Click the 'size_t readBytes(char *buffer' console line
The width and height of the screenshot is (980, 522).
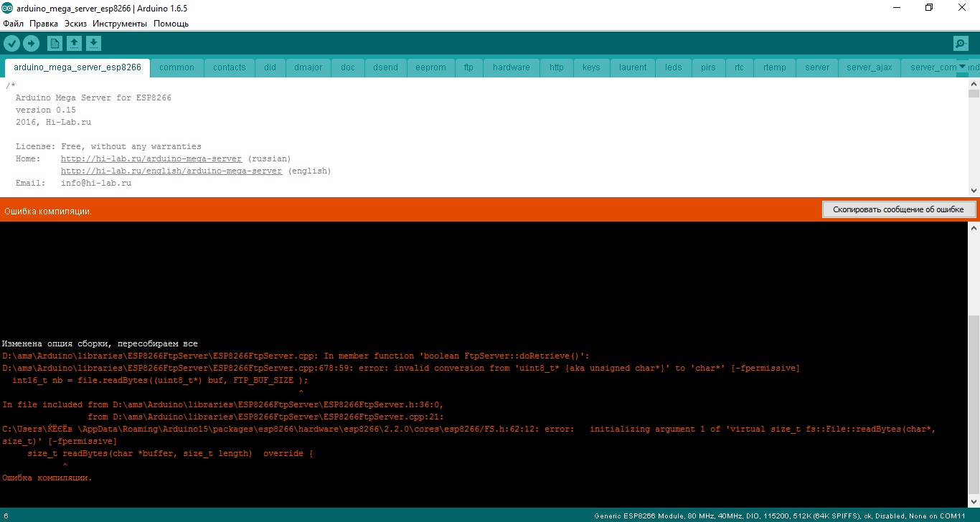tap(170, 454)
